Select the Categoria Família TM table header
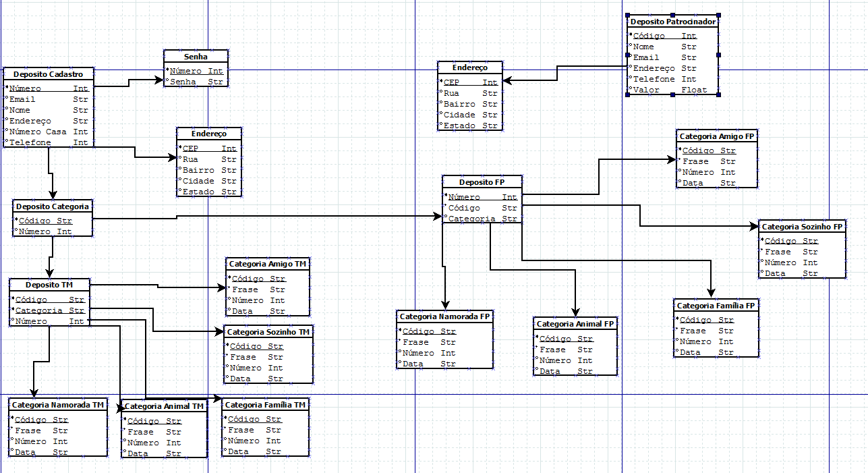This screenshot has height=473, width=868. (x=265, y=405)
